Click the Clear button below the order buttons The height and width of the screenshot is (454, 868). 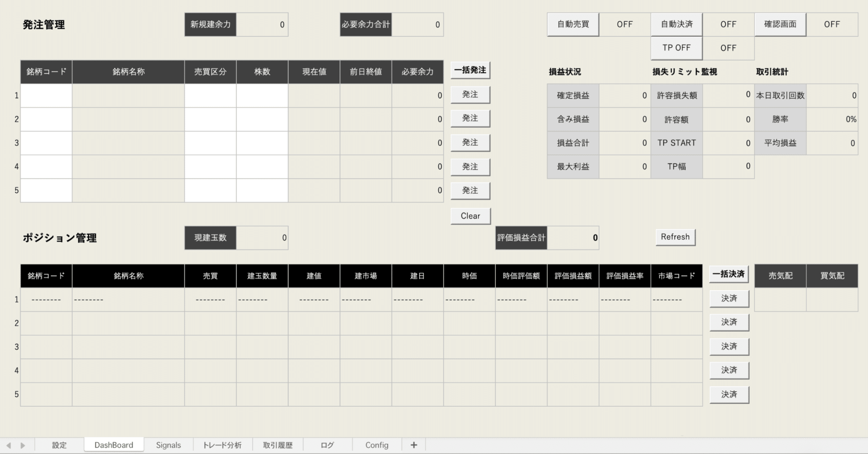pyautogui.click(x=470, y=216)
